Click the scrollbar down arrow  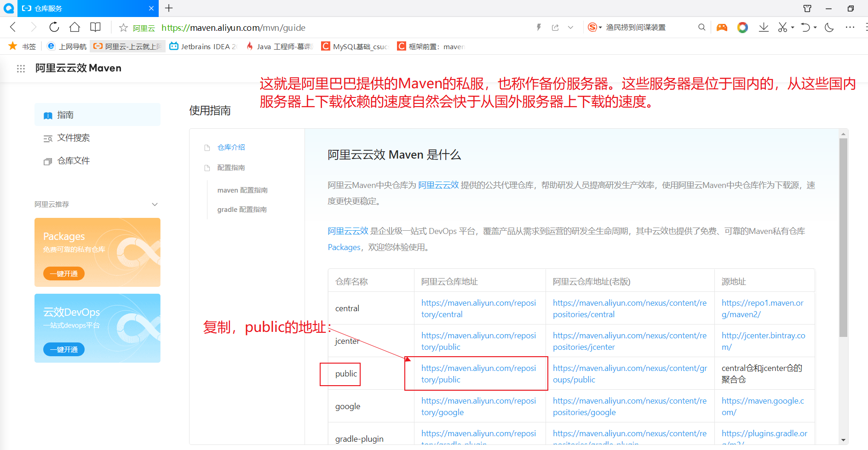pos(843,440)
